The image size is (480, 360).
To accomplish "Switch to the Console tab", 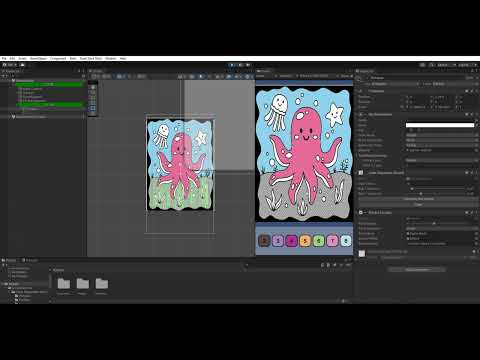I will pyautogui.click(x=31, y=260).
